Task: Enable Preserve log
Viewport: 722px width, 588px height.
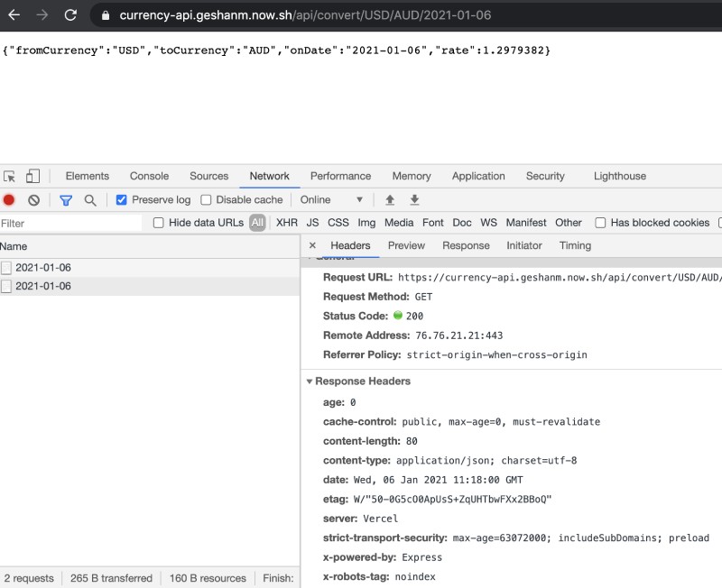Action: click(123, 199)
